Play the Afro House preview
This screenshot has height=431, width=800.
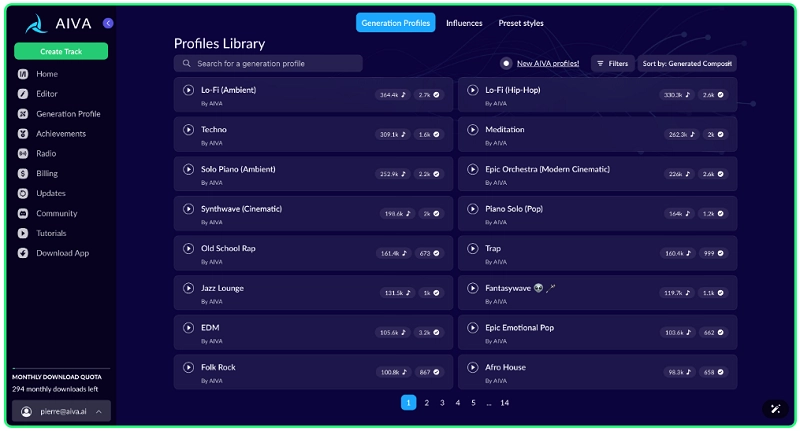[472, 367]
